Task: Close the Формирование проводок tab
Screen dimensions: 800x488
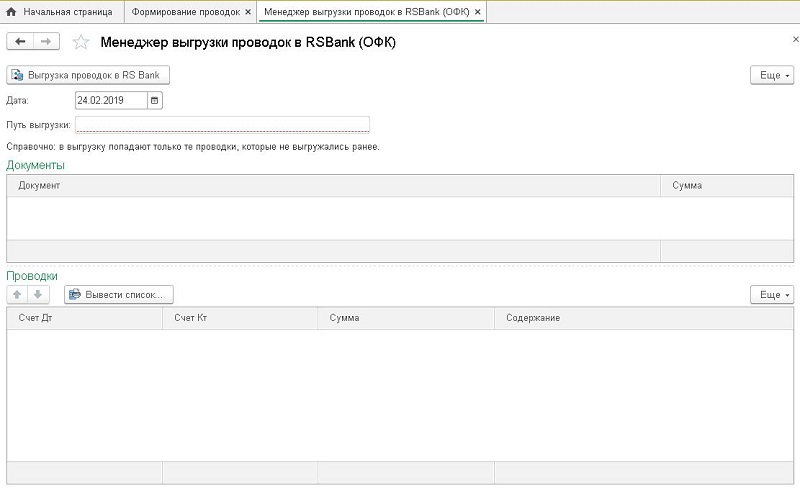Action: point(248,12)
